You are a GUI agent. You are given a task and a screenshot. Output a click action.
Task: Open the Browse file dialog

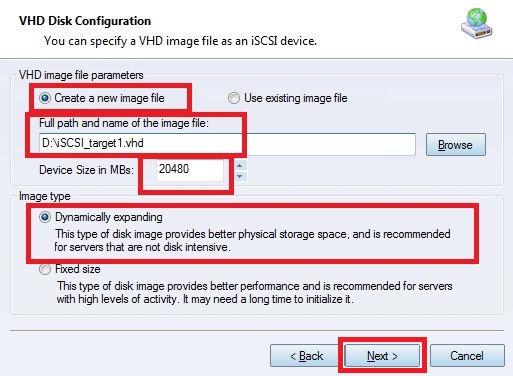pyautogui.click(x=456, y=145)
